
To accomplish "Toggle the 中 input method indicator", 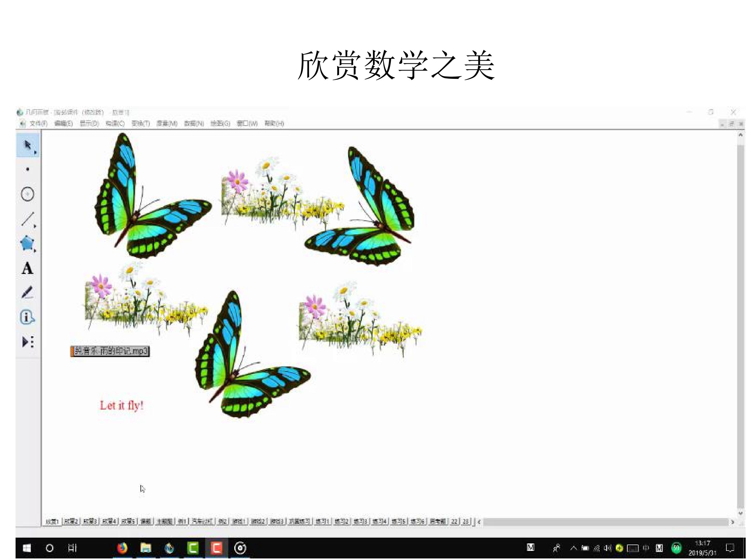I will click(646, 548).
